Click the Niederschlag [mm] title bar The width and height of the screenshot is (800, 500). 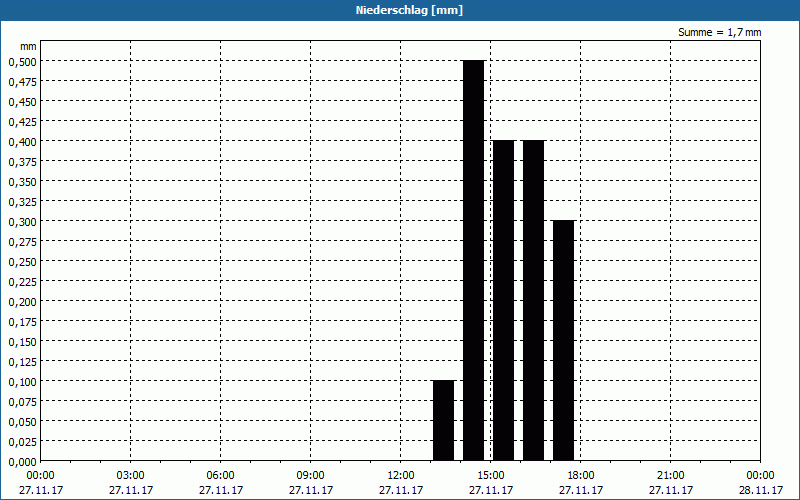click(400, 10)
